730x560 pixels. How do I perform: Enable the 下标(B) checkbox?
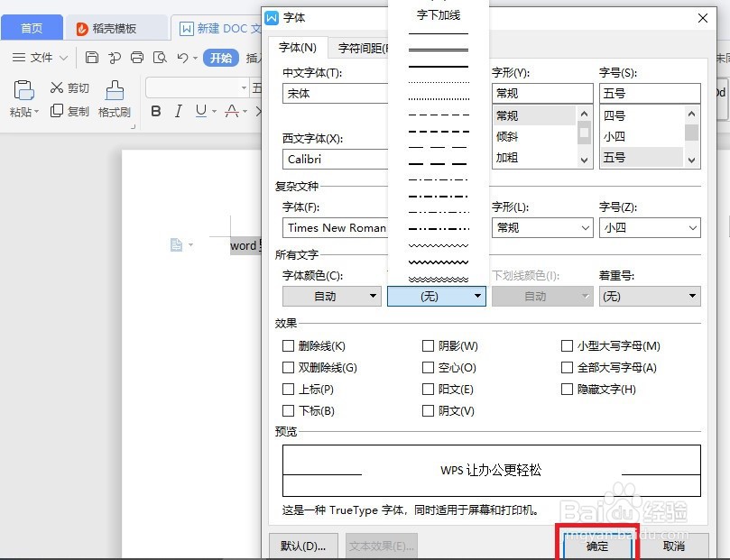[288, 410]
